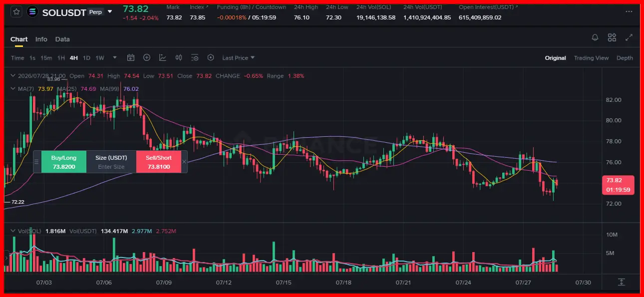Click the 24h Vol(SOL) 19,146,138.58 value

click(376, 17)
